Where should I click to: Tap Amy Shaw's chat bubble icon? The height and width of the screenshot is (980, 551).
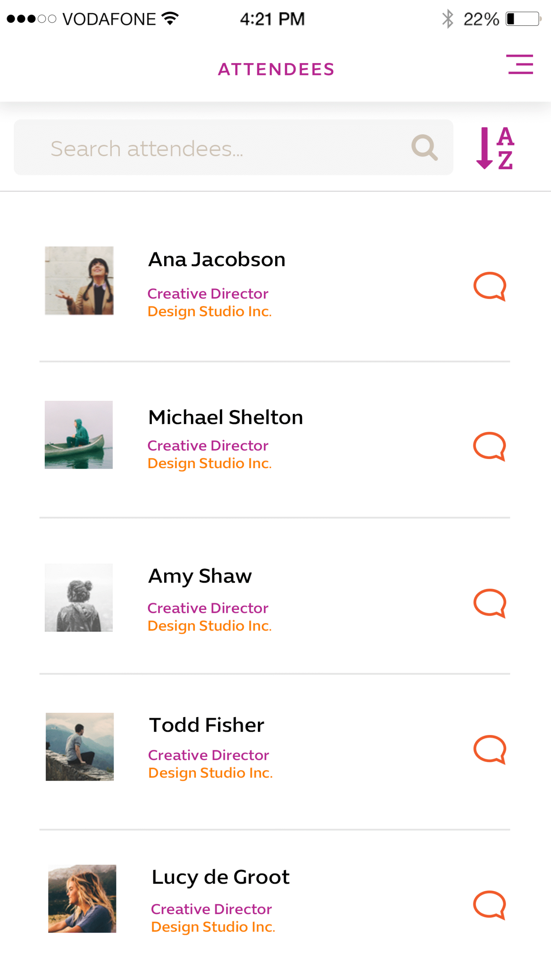[x=489, y=603]
